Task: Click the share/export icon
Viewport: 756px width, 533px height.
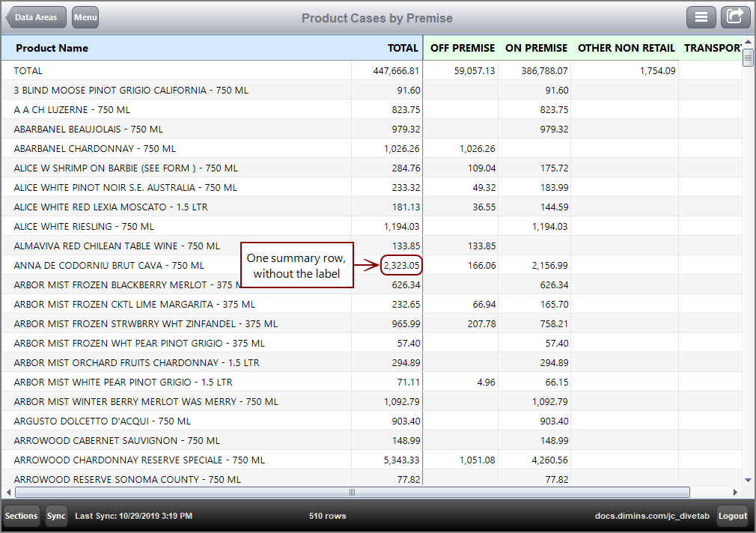Action: (735, 16)
